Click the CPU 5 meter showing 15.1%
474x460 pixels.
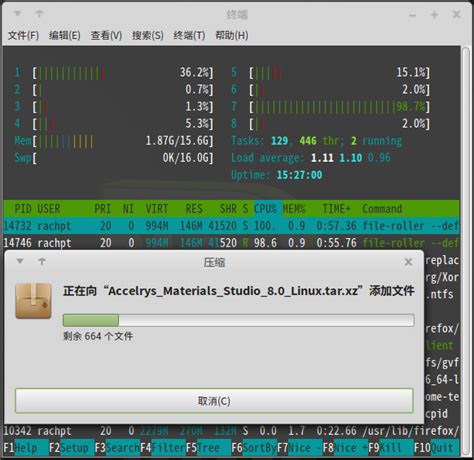[331, 72]
